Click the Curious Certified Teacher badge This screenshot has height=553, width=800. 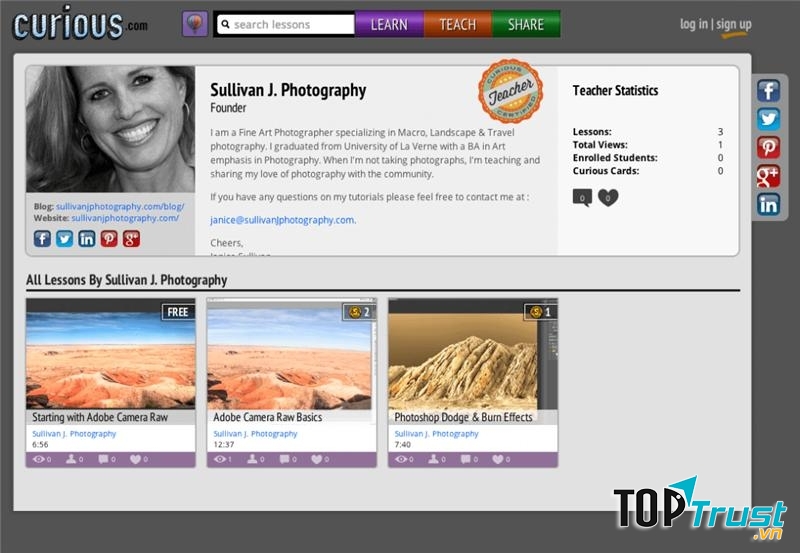511,92
